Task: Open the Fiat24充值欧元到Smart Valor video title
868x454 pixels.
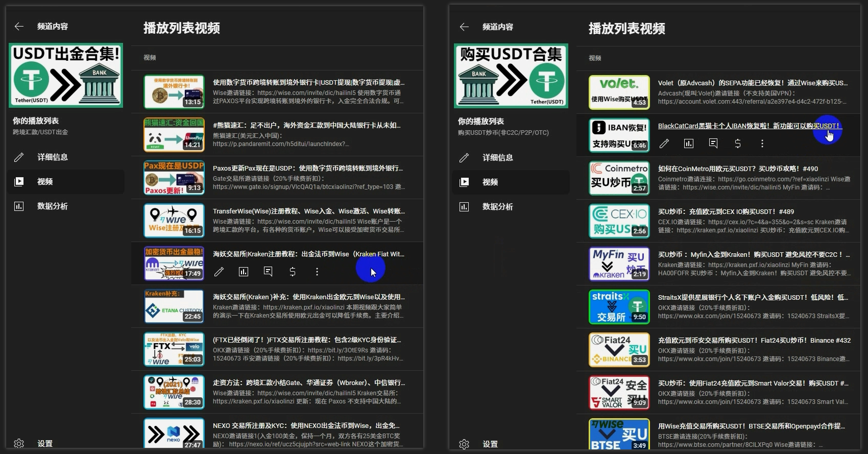Action: pyautogui.click(x=754, y=383)
